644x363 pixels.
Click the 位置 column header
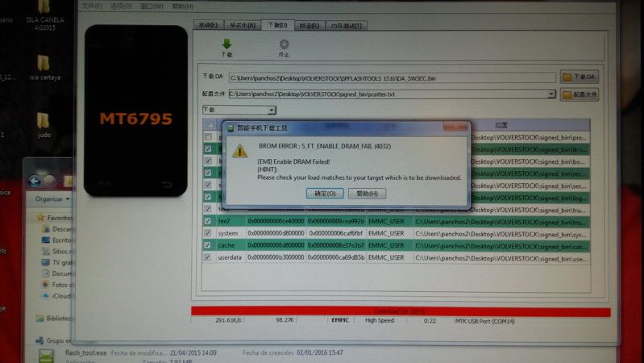pyautogui.click(x=501, y=125)
